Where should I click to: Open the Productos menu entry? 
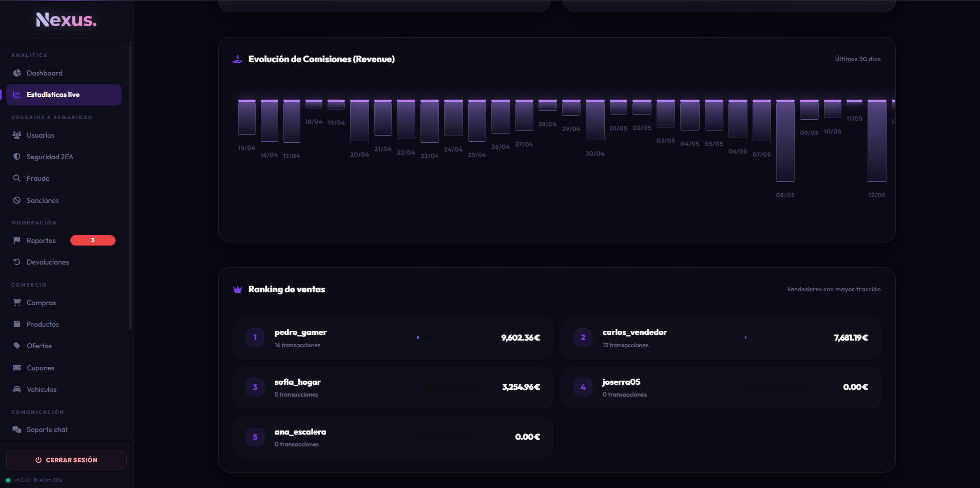[x=64, y=324]
